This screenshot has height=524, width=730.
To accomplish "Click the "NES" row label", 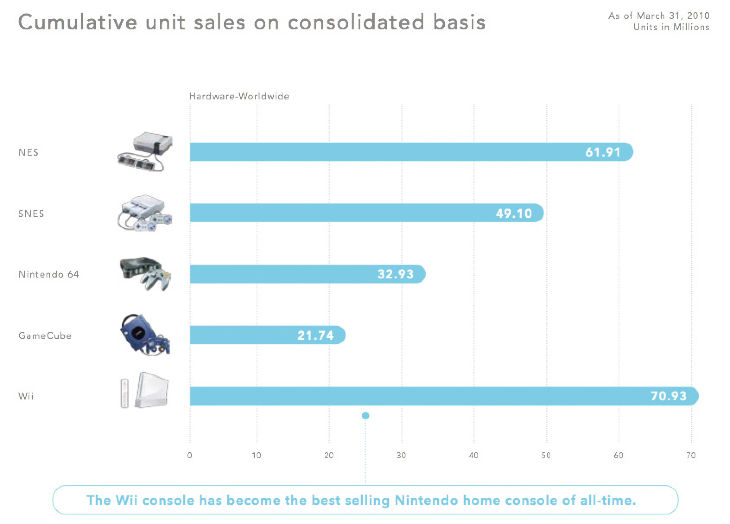I will point(27,152).
